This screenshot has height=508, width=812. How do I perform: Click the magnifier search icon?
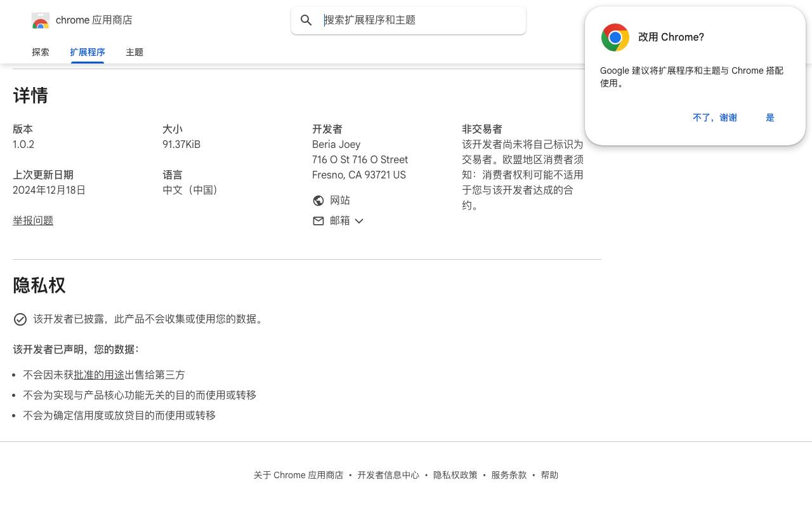tap(306, 20)
